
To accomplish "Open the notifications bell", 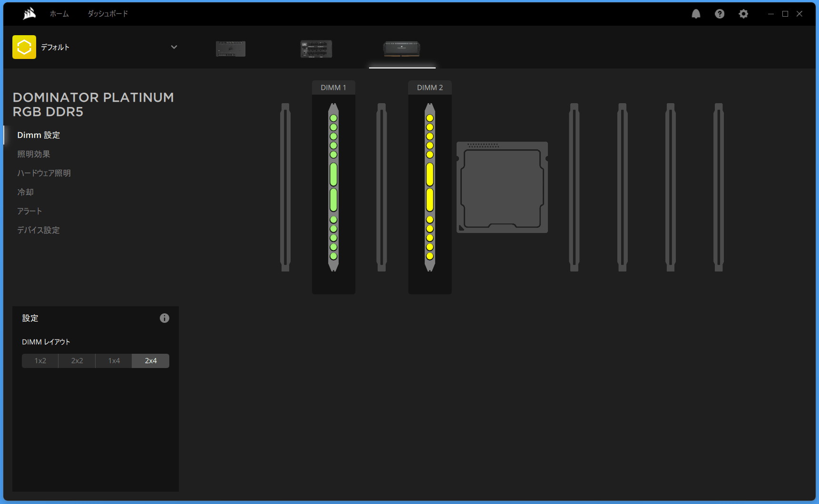I will pyautogui.click(x=696, y=14).
